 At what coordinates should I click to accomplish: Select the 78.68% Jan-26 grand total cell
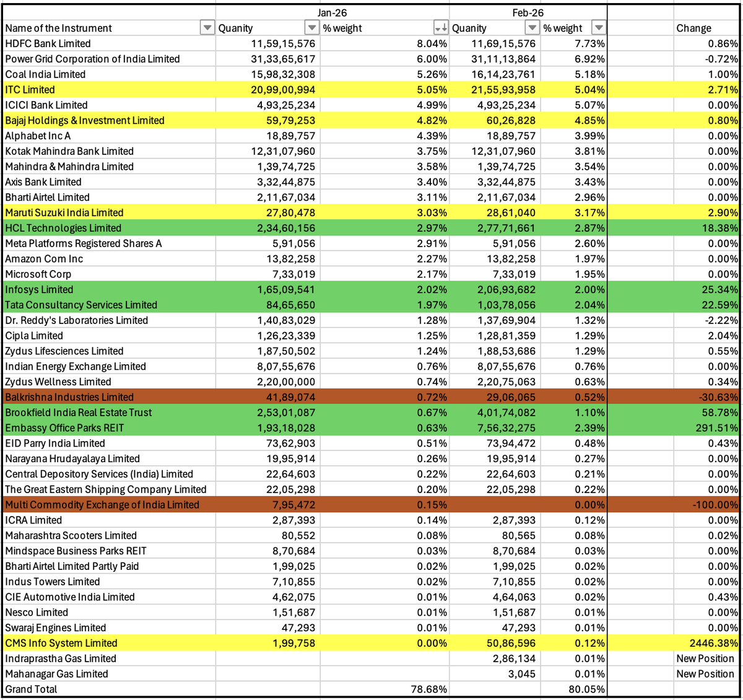pyautogui.click(x=385, y=689)
